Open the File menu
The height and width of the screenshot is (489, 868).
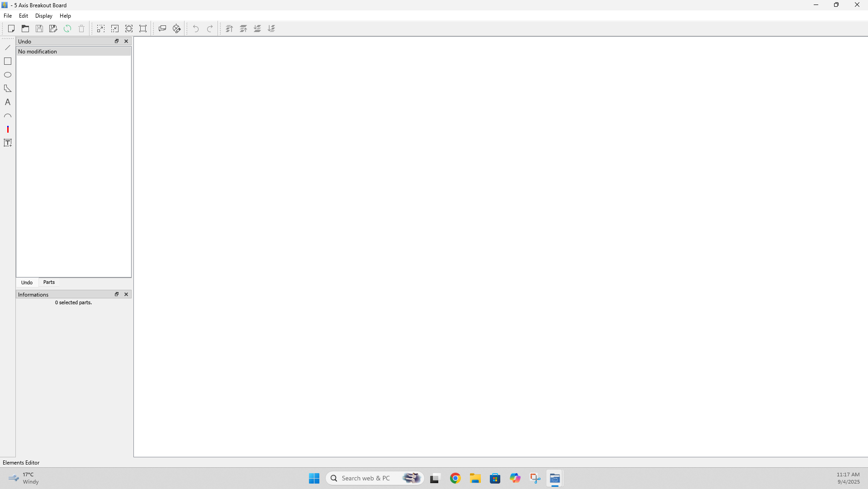coord(8,16)
